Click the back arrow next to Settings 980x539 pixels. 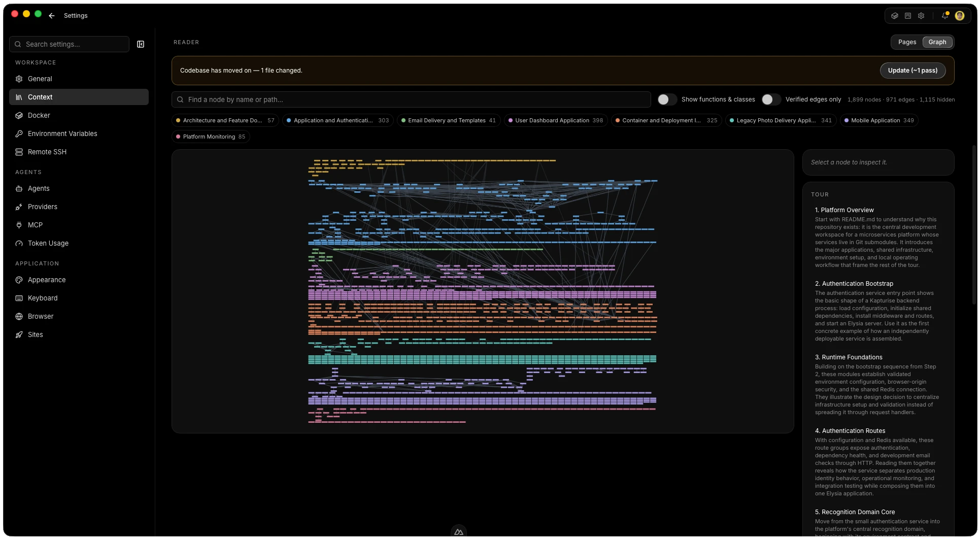point(52,16)
